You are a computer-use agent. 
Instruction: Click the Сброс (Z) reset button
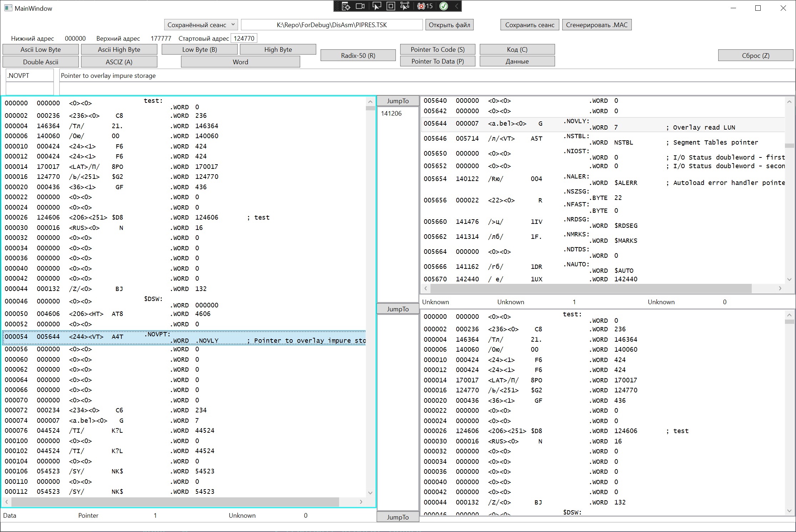tap(755, 55)
